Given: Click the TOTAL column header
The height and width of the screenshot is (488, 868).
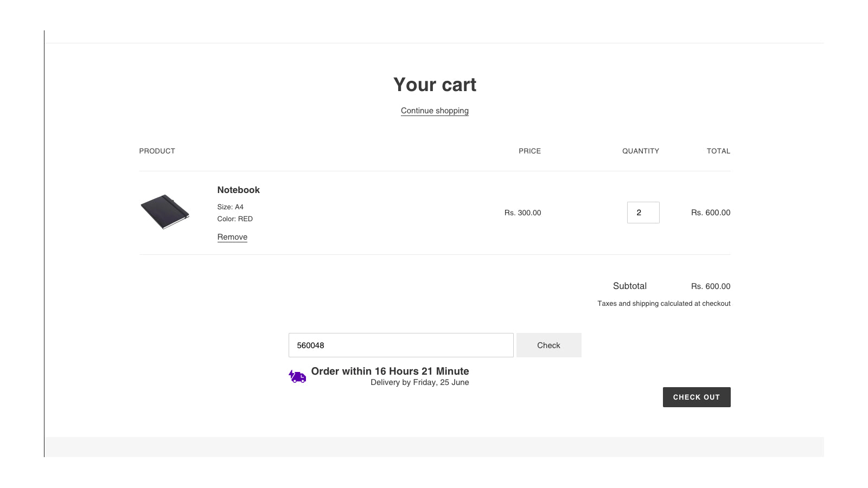Looking at the screenshot, I should pos(718,151).
